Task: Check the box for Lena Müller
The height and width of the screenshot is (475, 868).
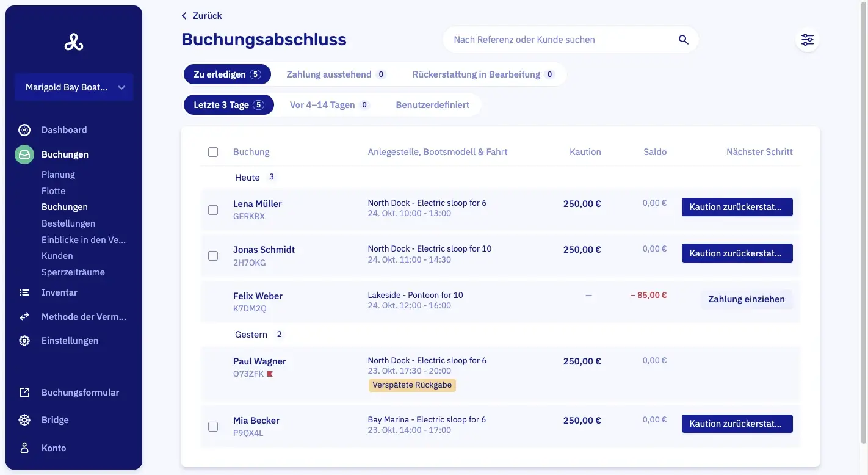Action: pos(213,210)
